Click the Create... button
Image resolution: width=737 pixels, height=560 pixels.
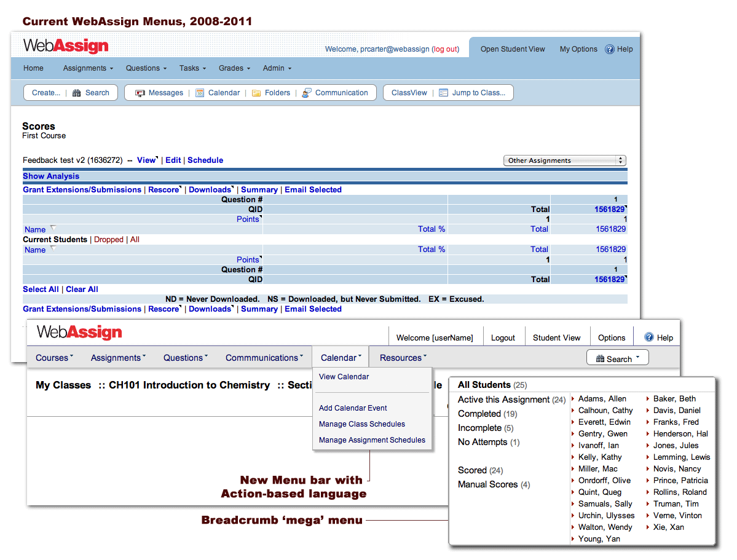pos(46,93)
